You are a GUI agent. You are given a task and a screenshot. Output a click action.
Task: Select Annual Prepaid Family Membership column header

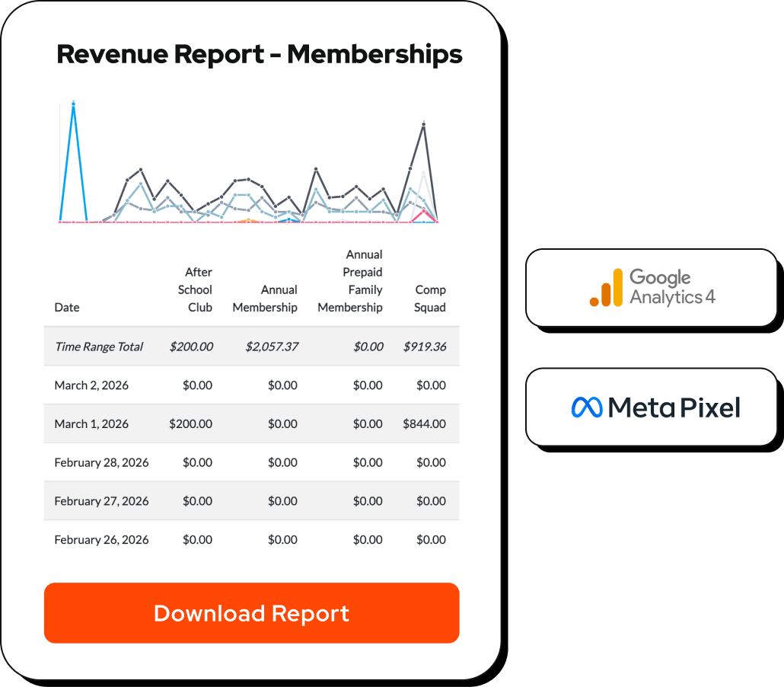[x=350, y=281]
